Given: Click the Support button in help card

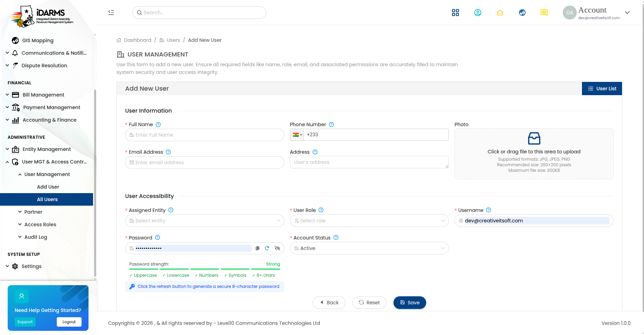Looking at the screenshot, I should click(25, 322).
